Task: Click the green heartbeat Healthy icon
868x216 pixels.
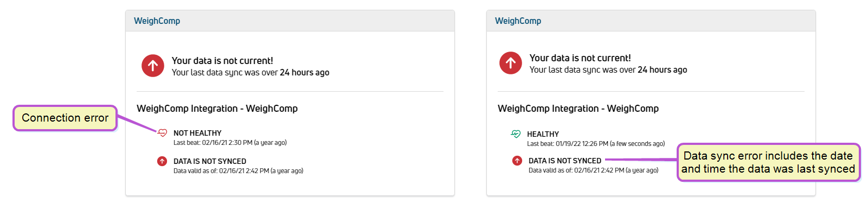Action: point(516,134)
